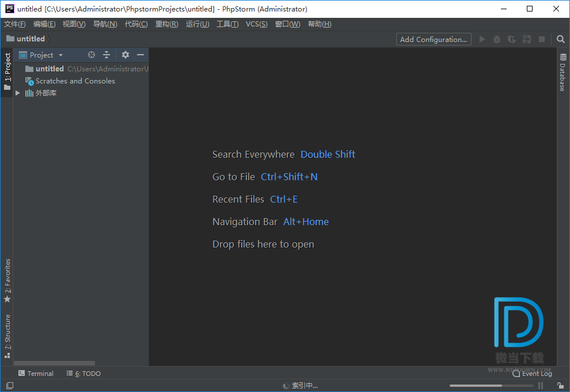The height and width of the screenshot is (392, 570).
Task: Open the 文件(F) menu
Action: (15, 24)
